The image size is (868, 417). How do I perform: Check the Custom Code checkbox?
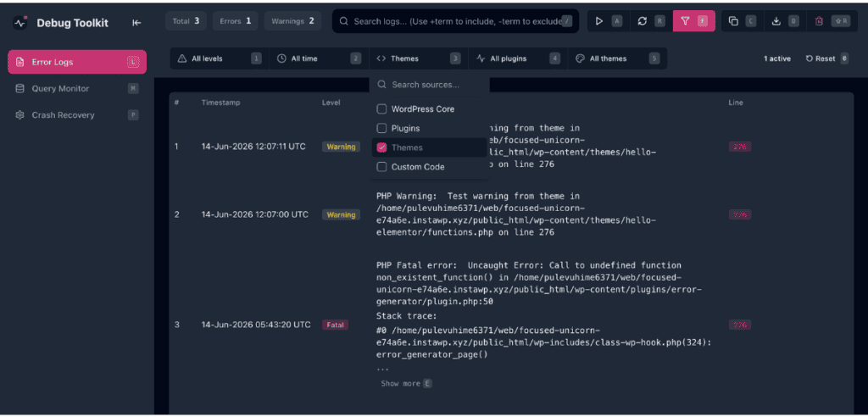(381, 167)
